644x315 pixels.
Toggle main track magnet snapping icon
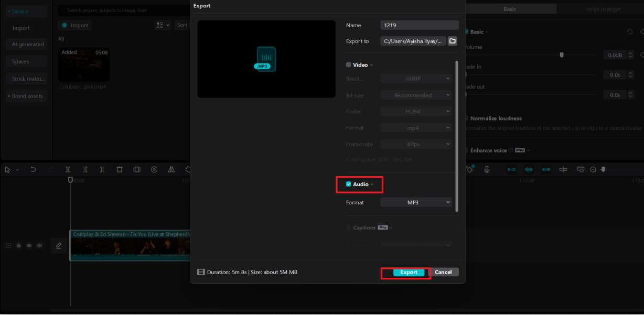pyautogui.click(x=511, y=169)
